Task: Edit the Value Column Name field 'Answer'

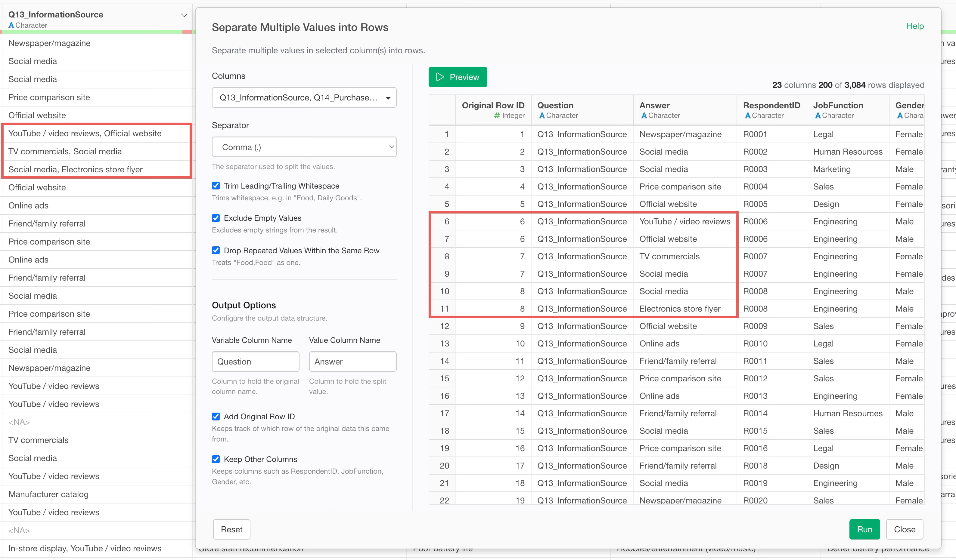Action: coord(352,361)
